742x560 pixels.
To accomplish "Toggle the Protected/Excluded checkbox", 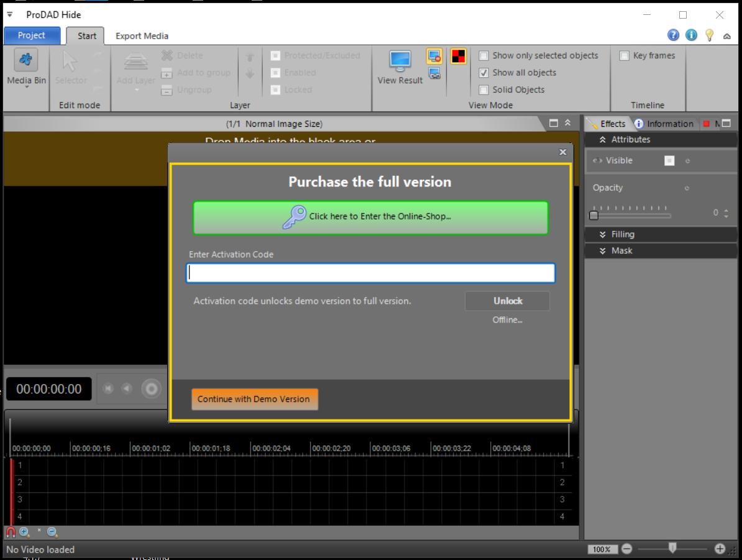I will (x=275, y=56).
